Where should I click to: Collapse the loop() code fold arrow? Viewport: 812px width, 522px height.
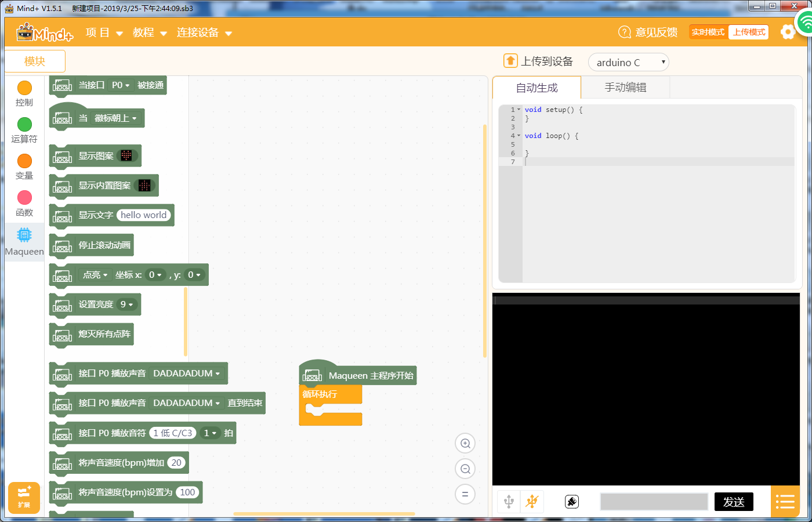[519, 136]
